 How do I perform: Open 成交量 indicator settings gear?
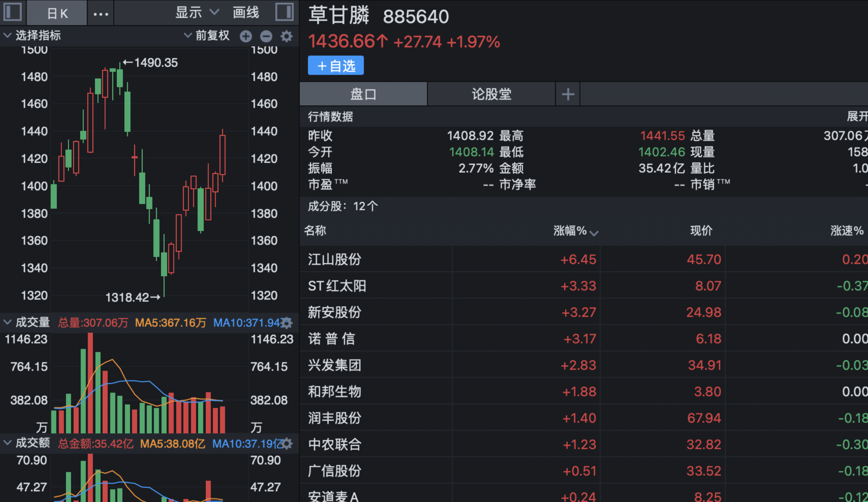tap(286, 323)
